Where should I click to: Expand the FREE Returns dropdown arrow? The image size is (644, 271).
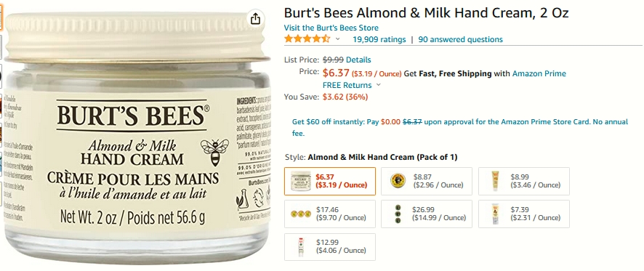pyautogui.click(x=378, y=85)
